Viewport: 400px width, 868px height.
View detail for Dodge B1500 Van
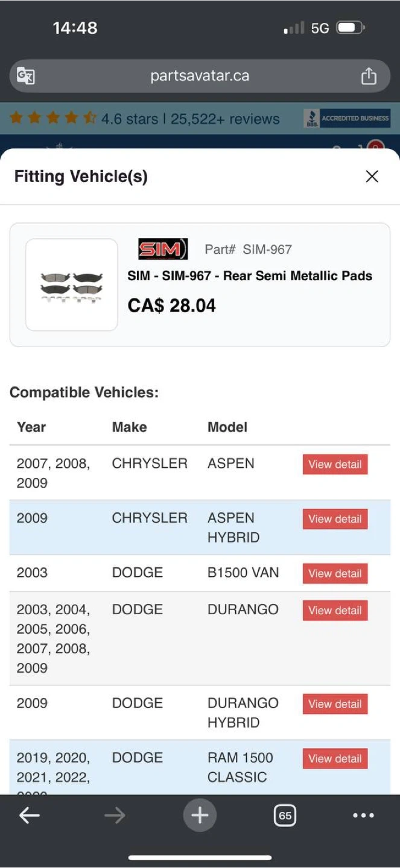pyautogui.click(x=335, y=573)
